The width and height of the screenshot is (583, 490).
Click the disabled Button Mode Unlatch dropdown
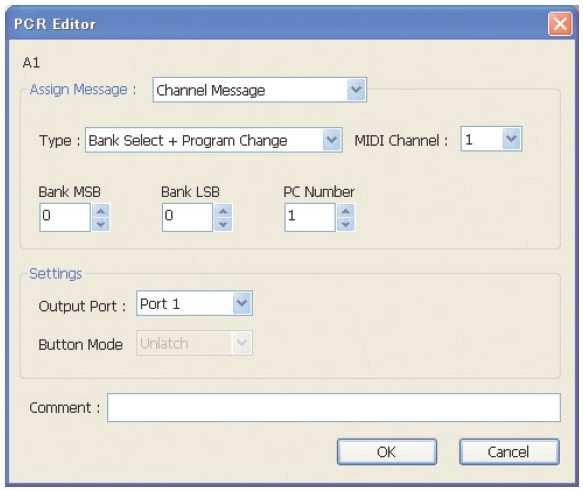point(194,343)
